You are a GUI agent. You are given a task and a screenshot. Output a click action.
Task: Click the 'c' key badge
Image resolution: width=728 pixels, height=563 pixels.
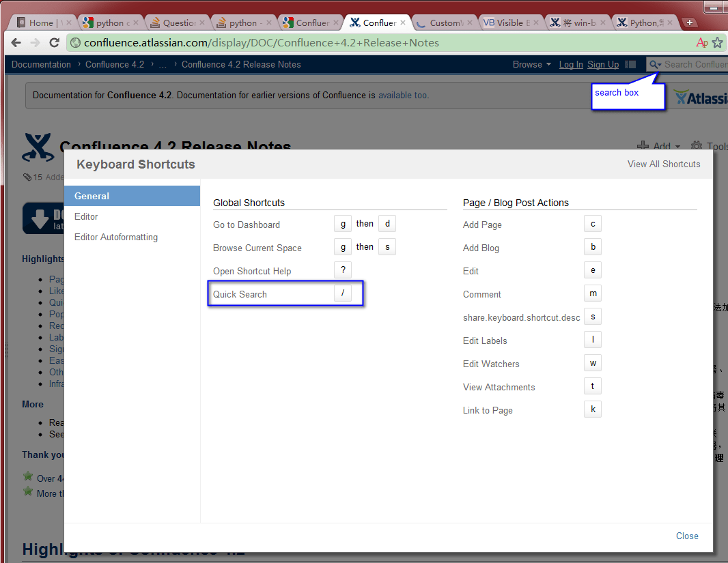click(x=592, y=224)
